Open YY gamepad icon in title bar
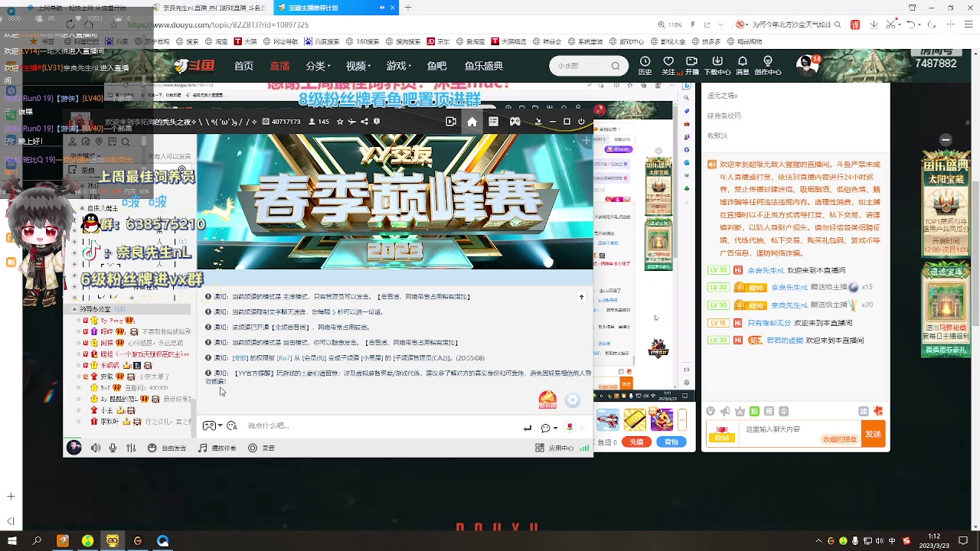This screenshot has width=980, height=551. coord(514,122)
